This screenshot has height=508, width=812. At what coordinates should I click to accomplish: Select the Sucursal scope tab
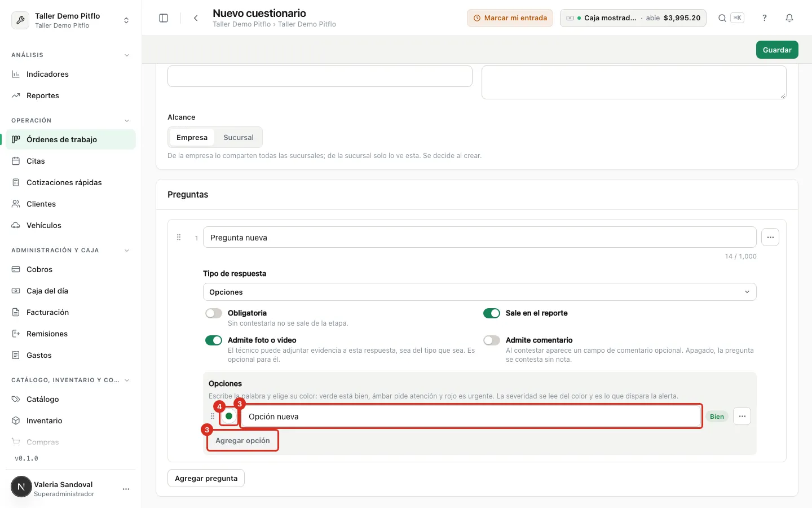pyautogui.click(x=239, y=137)
